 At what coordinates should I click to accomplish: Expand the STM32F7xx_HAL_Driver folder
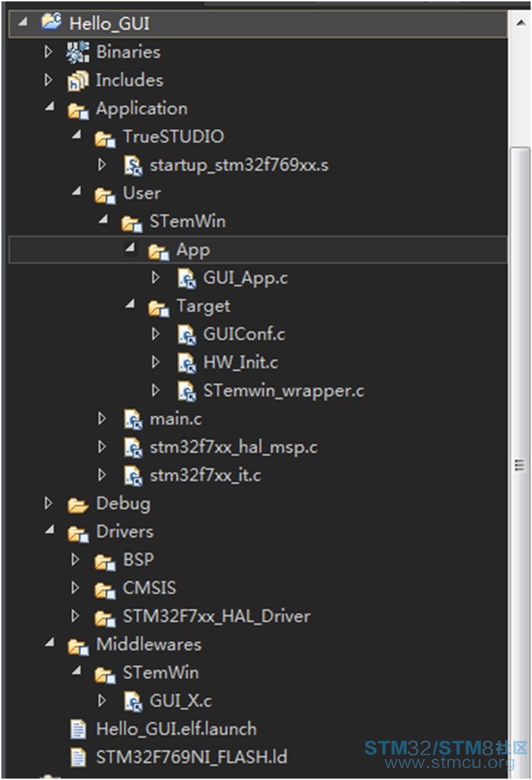(x=75, y=616)
